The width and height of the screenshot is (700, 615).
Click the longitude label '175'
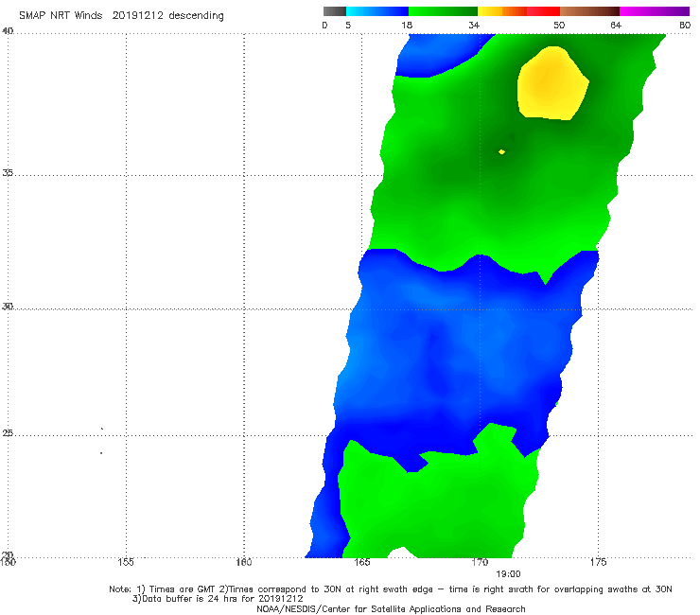598,562
